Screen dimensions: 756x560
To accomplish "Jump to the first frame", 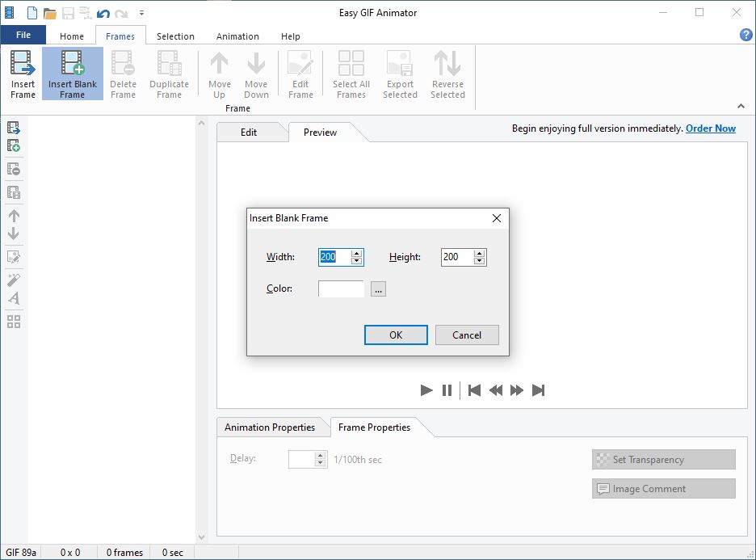I will click(x=474, y=390).
